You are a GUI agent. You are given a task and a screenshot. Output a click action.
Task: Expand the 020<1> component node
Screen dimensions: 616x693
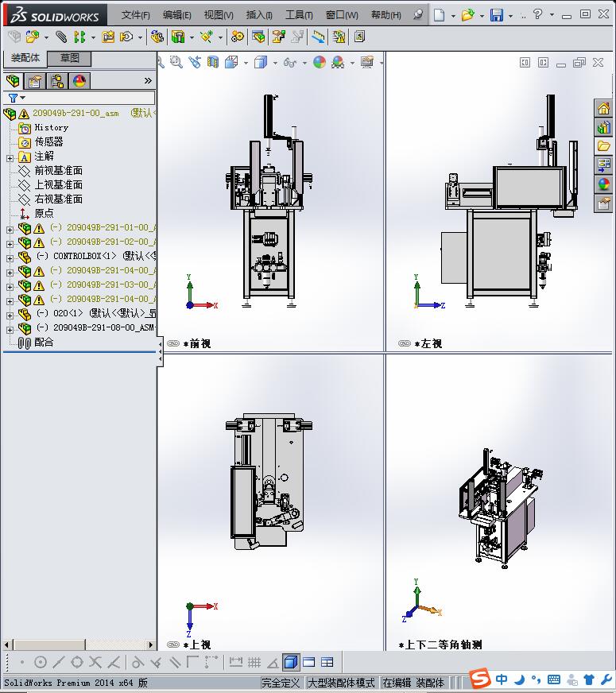(x=10, y=316)
